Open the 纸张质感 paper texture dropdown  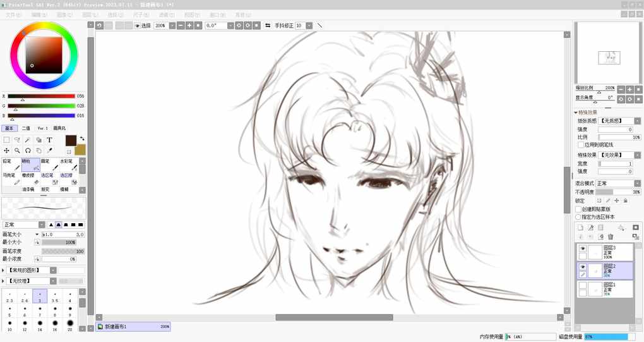[x=618, y=120]
